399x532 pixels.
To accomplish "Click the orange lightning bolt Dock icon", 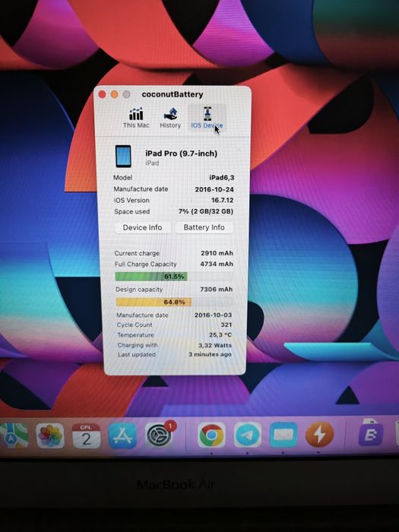I will tap(319, 434).
